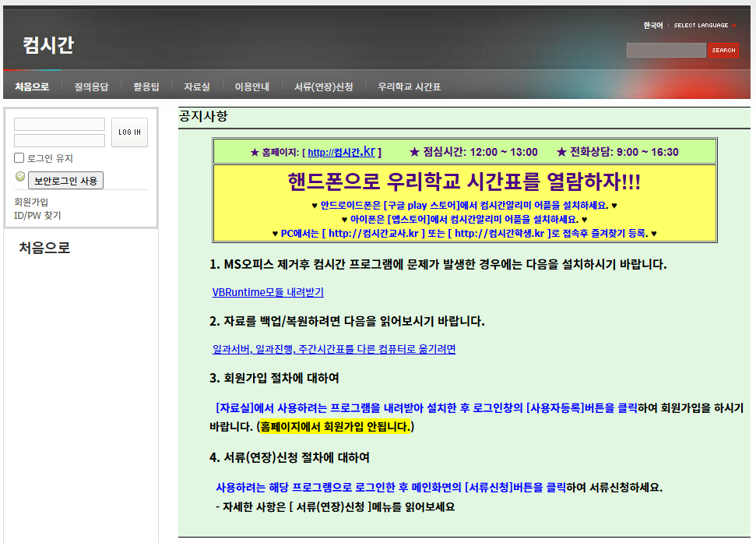Viewport: 756px width, 543px height.
Task: Download VBRuntime모듈 내려받기 link
Action: tap(268, 292)
